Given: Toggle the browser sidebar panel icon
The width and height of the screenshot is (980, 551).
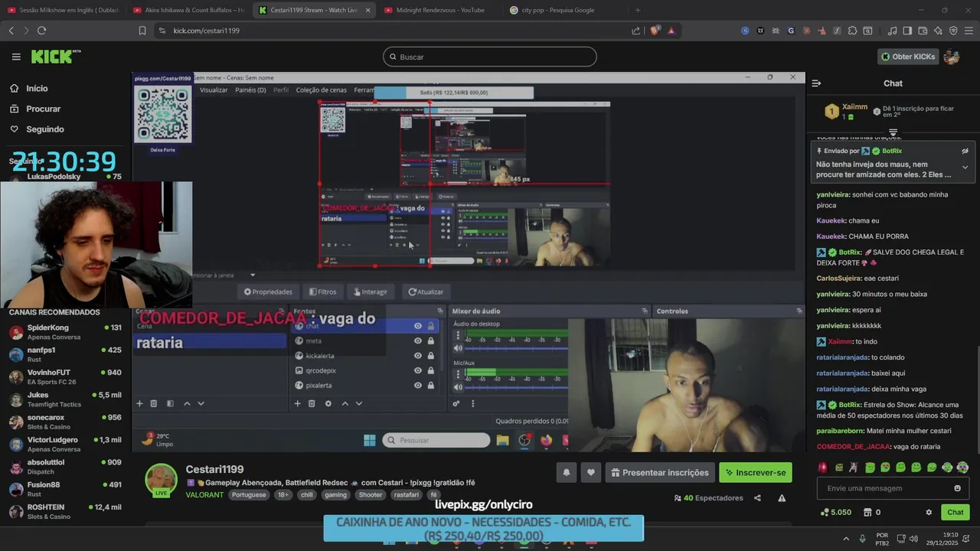Looking at the screenshot, I should 907,31.
